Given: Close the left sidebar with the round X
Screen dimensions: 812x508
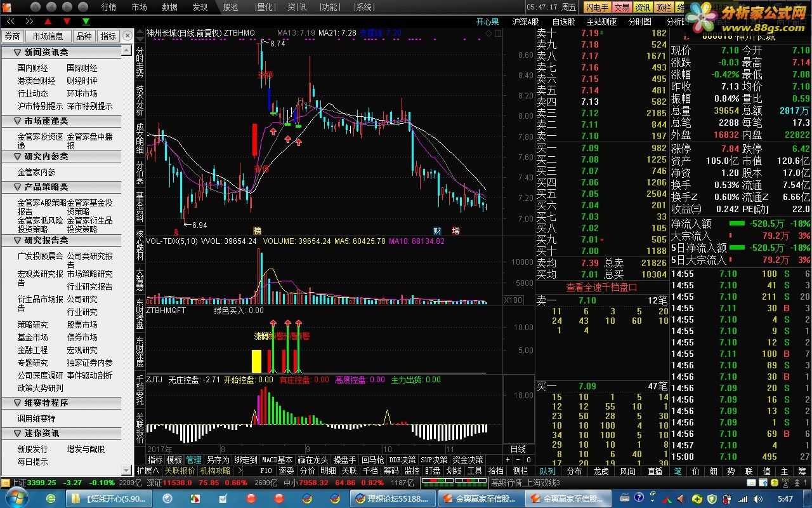Looking at the screenshot, I should (x=128, y=36).
